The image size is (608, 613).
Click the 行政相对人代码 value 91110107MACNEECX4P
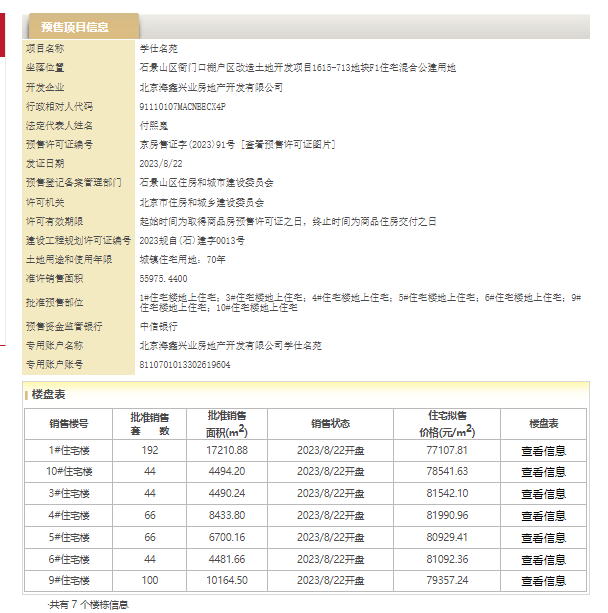pos(183,106)
